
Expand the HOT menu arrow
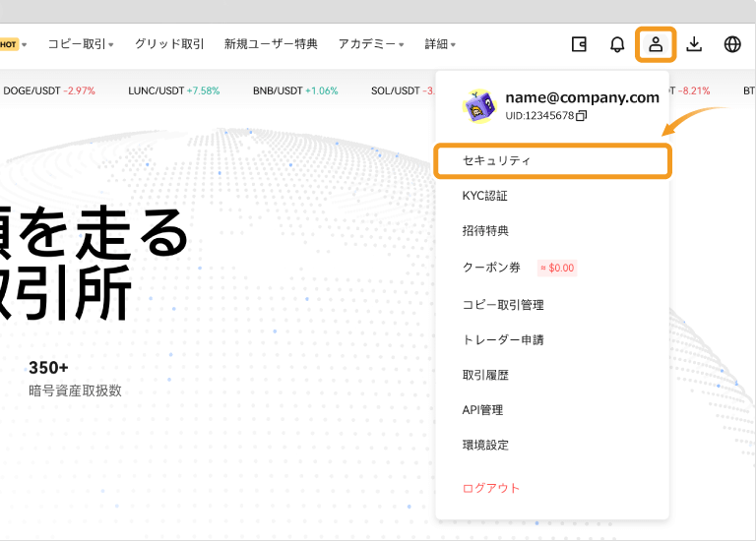(24, 45)
